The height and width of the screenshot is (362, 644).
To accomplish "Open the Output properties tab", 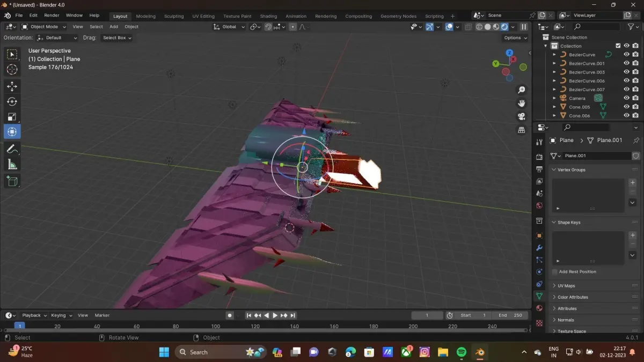I will click(539, 169).
